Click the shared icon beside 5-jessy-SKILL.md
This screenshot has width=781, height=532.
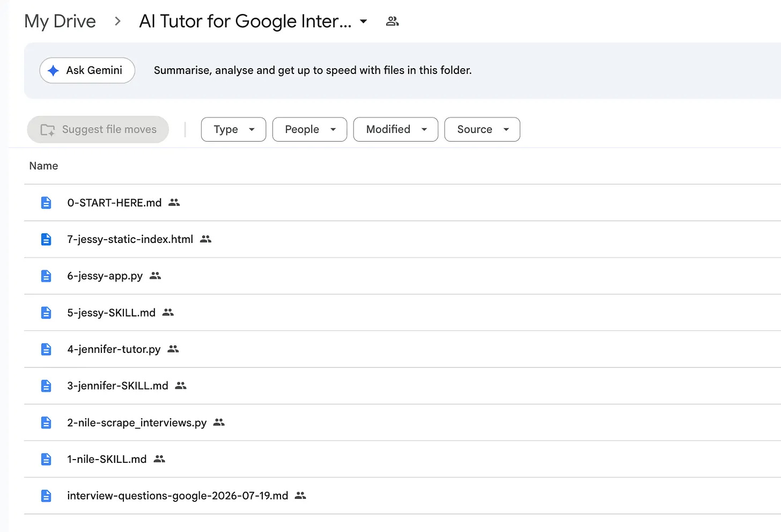[x=168, y=312]
